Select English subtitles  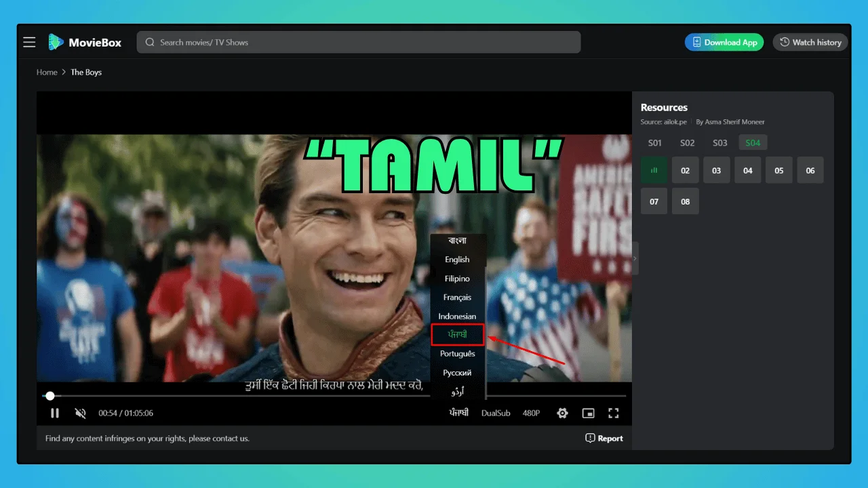pyautogui.click(x=458, y=260)
